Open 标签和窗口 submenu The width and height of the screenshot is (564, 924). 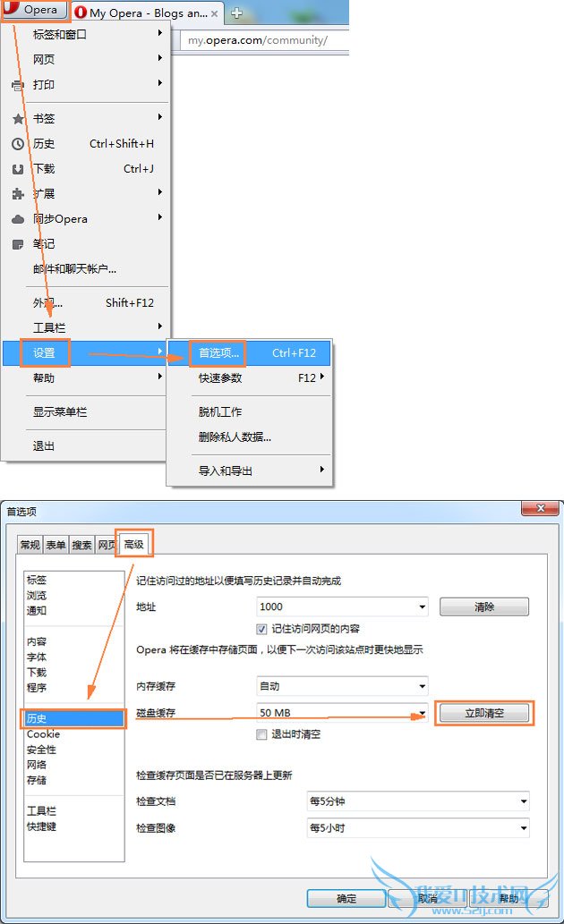(86, 34)
